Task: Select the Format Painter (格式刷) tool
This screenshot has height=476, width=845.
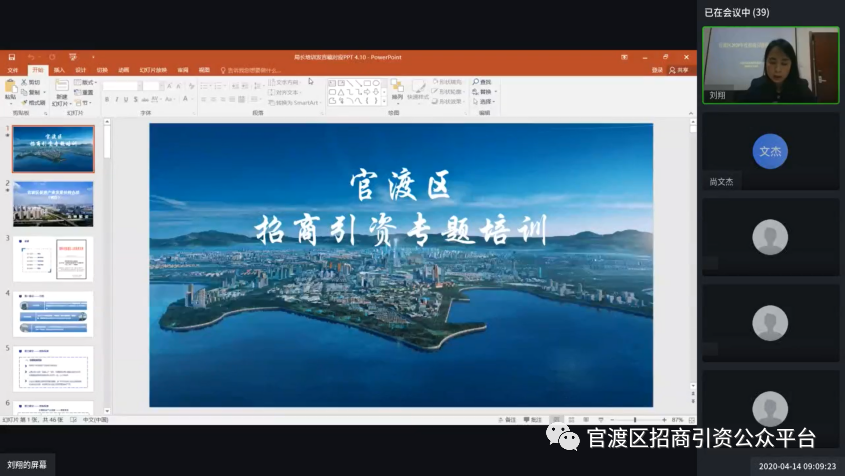Action: click(x=33, y=102)
